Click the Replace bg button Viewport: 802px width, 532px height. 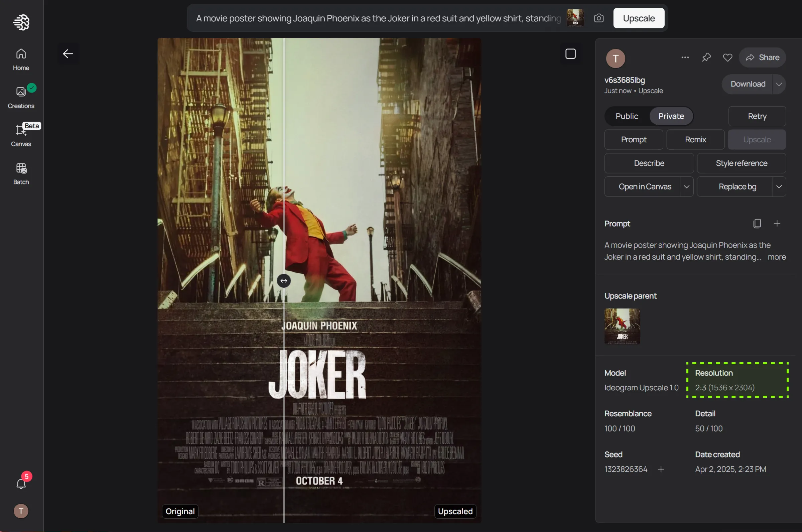tap(735, 186)
